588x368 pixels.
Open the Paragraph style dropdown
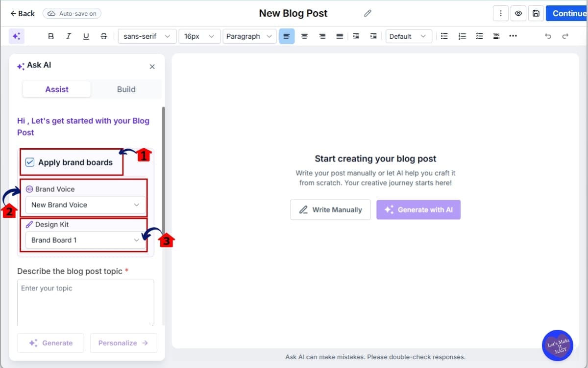pyautogui.click(x=249, y=36)
